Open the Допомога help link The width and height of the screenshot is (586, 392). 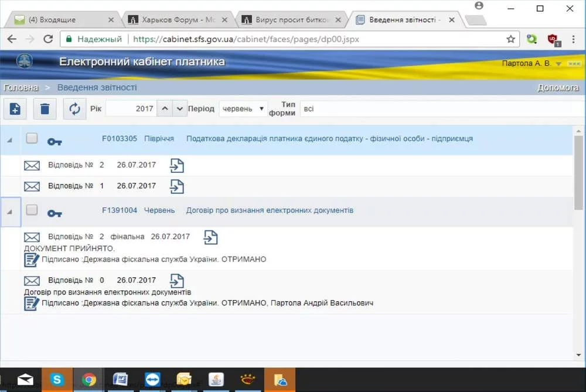pyautogui.click(x=558, y=87)
